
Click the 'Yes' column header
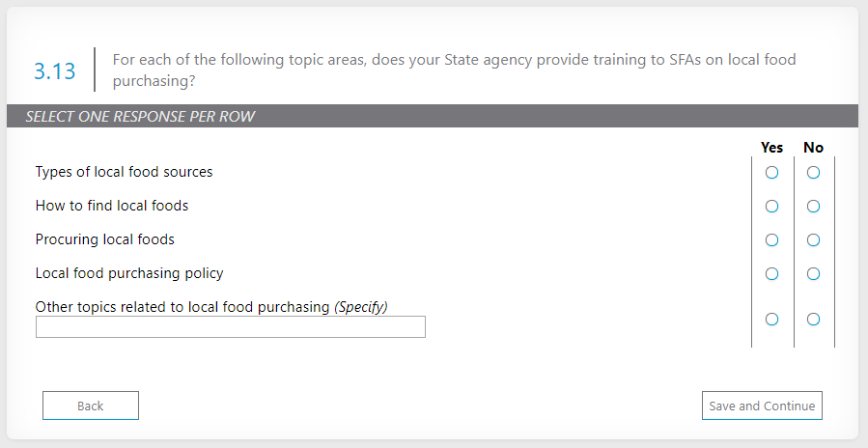pos(771,148)
